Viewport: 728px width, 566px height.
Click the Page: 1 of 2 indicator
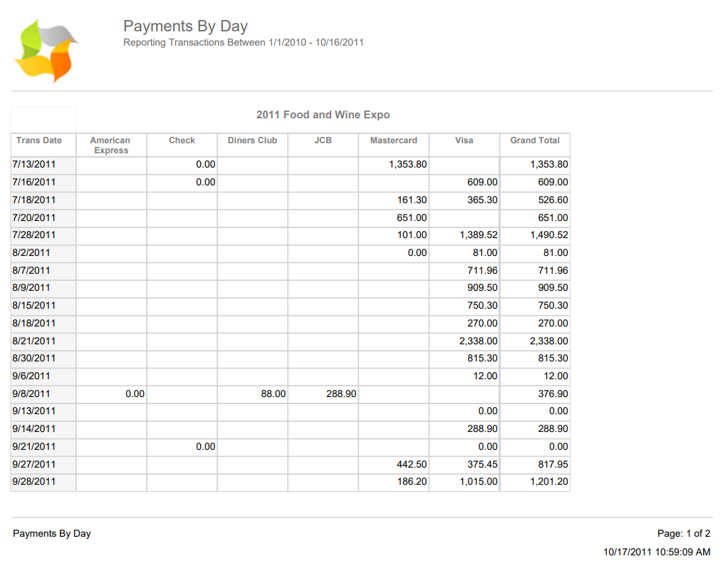pyautogui.click(x=684, y=533)
